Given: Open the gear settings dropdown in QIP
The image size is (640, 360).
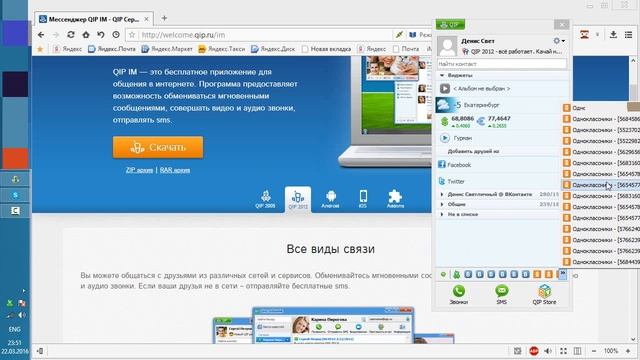Looking at the screenshot, I should 558,41.
